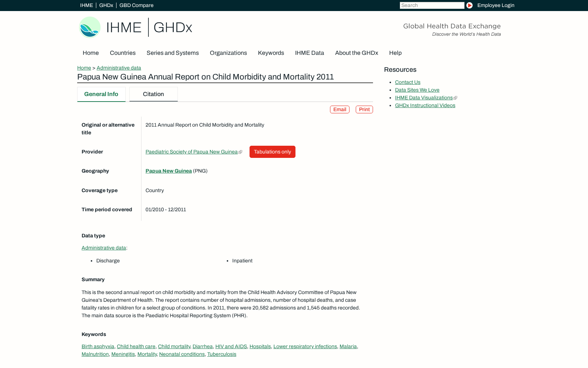This screenshot has width=588, height=368.
Task: Switch to the Citation tab
Action: click(x=154, y=94)
